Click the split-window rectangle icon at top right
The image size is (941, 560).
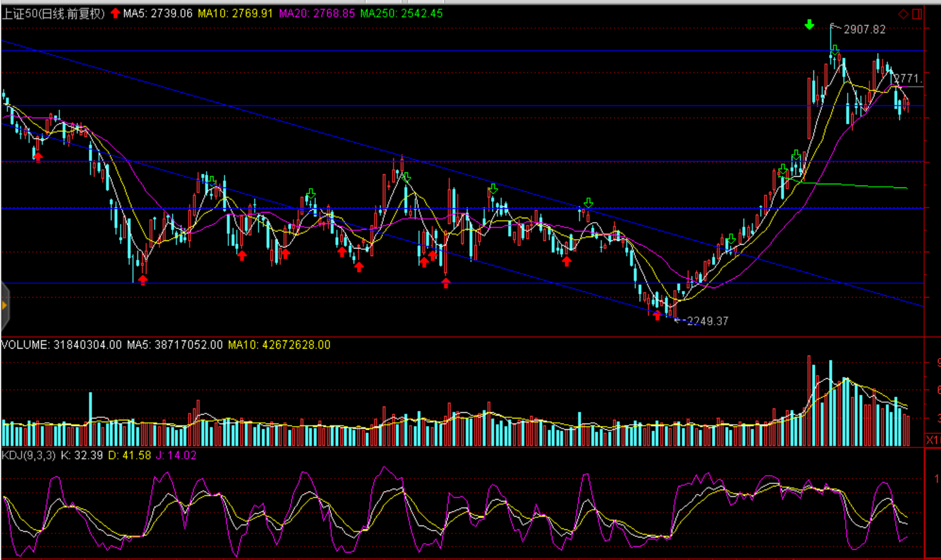click(x=918, y=14)
